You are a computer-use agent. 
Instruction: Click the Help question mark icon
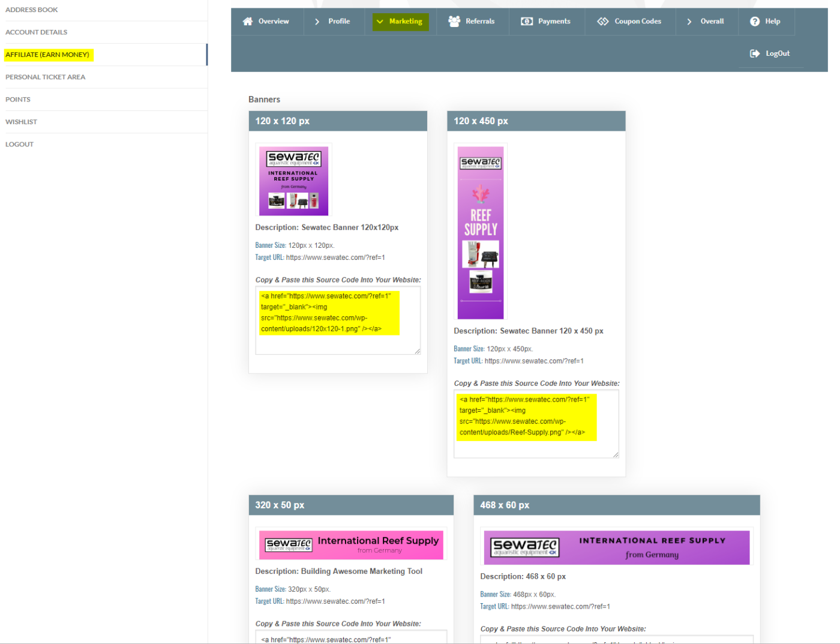[x=755, y=21]
